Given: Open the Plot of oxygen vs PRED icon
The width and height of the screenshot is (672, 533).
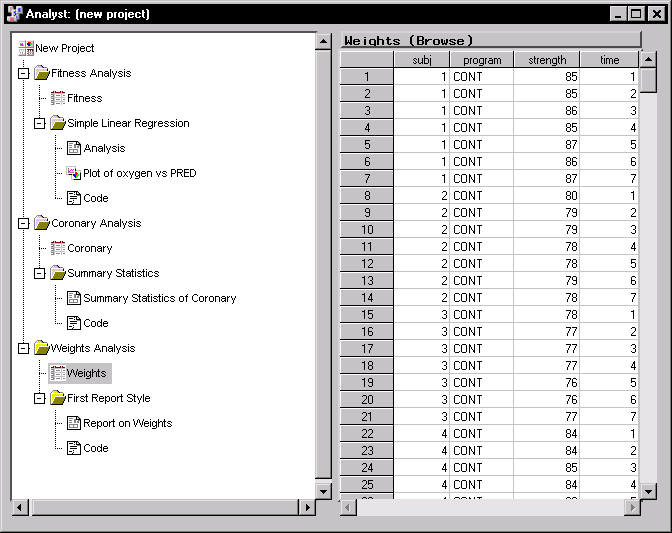Looking at the screenshot, I should pyautogui.click(x=74, y=173).
